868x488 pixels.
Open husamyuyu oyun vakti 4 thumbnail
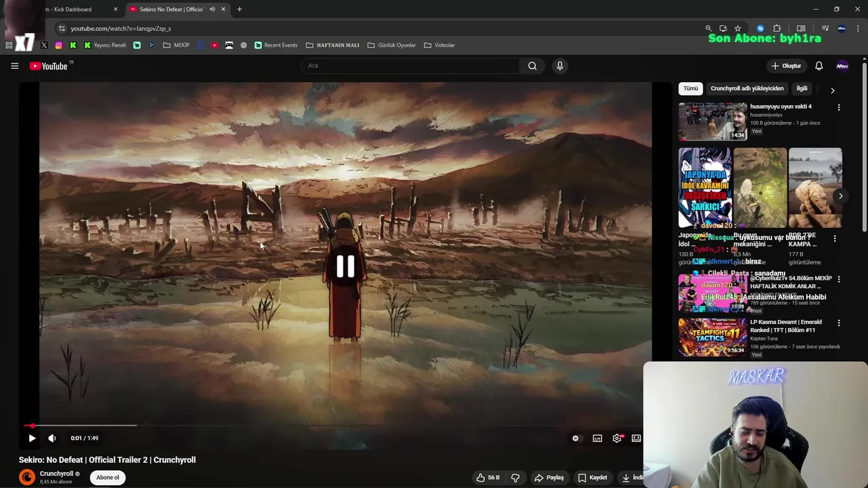[713, 121]
